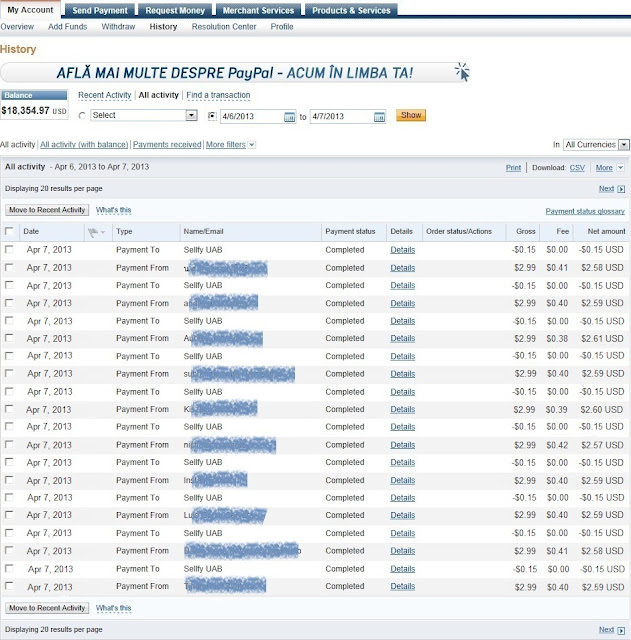Click the Fee value $0.42
The image size is (631, 640).
coord(557,445)
